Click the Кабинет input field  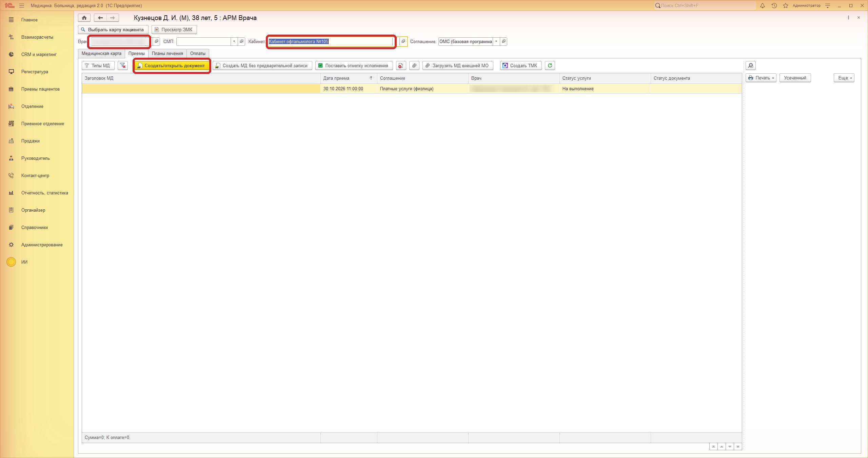click(331, 41)
